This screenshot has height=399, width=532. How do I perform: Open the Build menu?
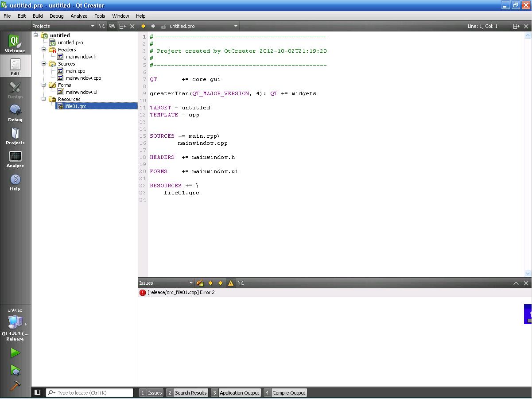[x=38, y=15]
